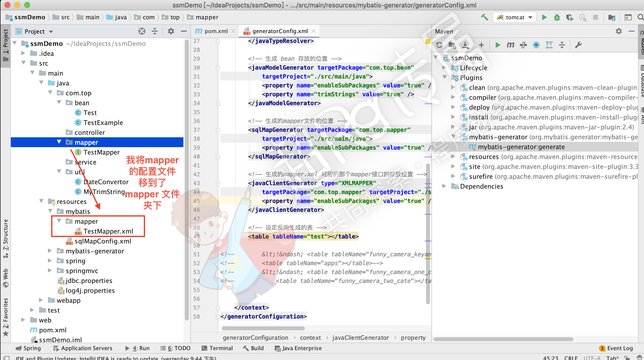Close the generatorConfig.xml tab
644x360 pixels.
coord(313,31)
